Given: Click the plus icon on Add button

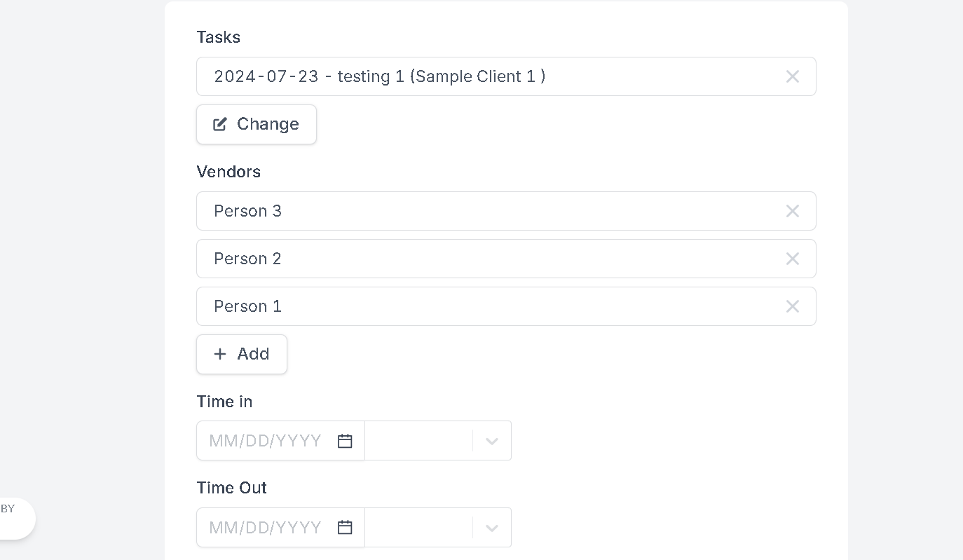Looking at the screenshot, I should click(220, 354).
